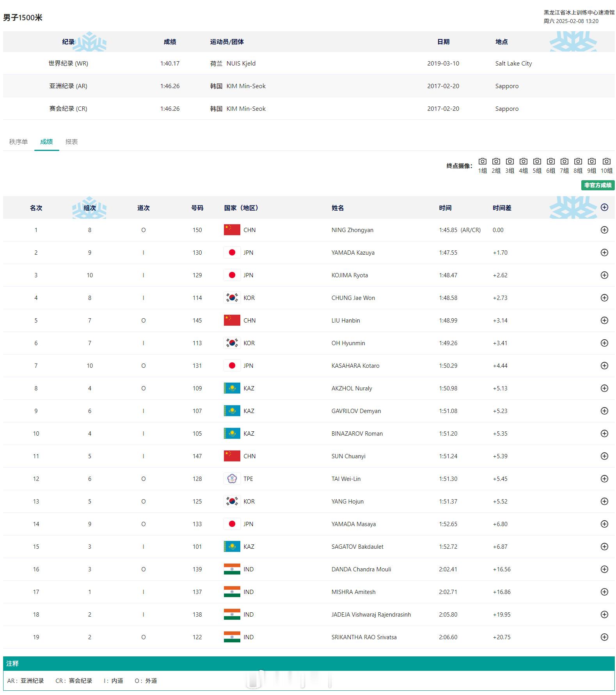Select time 1:45.85 (AR/CR)
Image resolution: width=616 pixels, height=695 pixels.
pos(460,230)
